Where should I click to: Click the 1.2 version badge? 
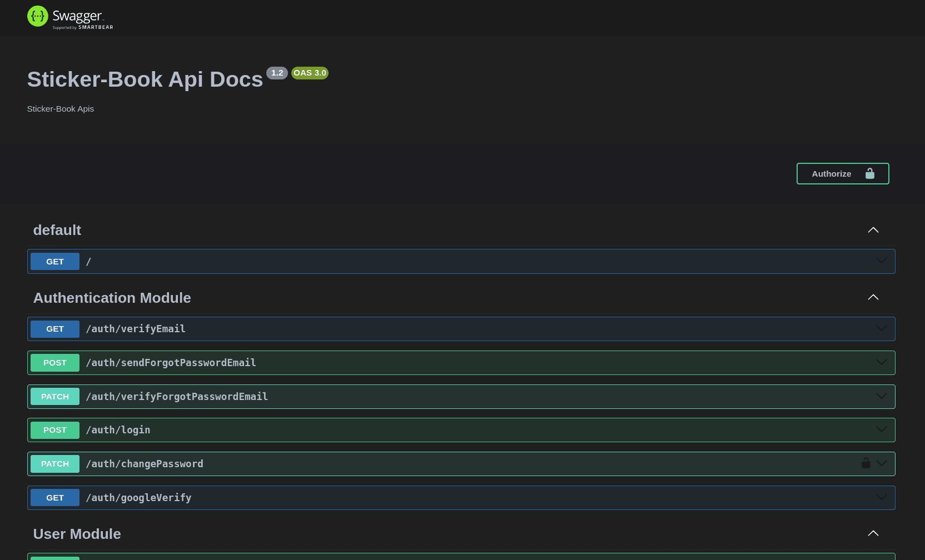[277, 73]
